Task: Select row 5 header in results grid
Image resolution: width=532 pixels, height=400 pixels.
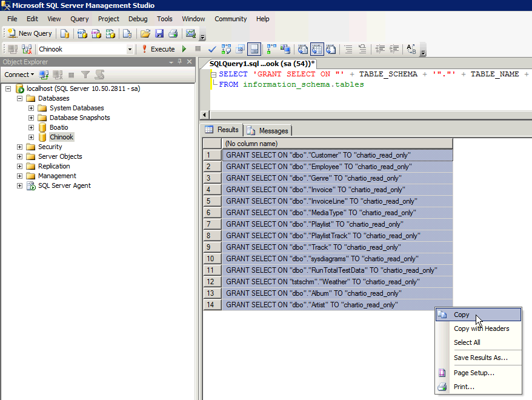Action: pyautogui.click(x=211, y=201)
